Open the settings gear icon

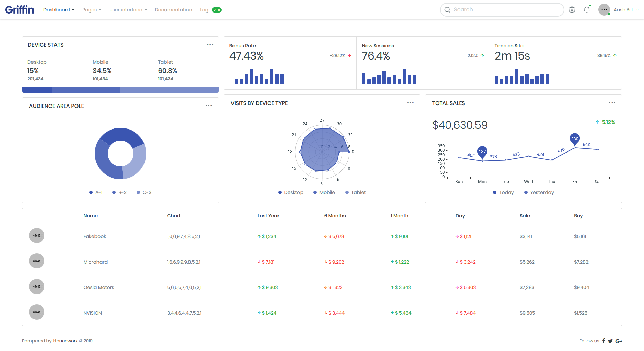pyautogui.click(x=572, y=10)
